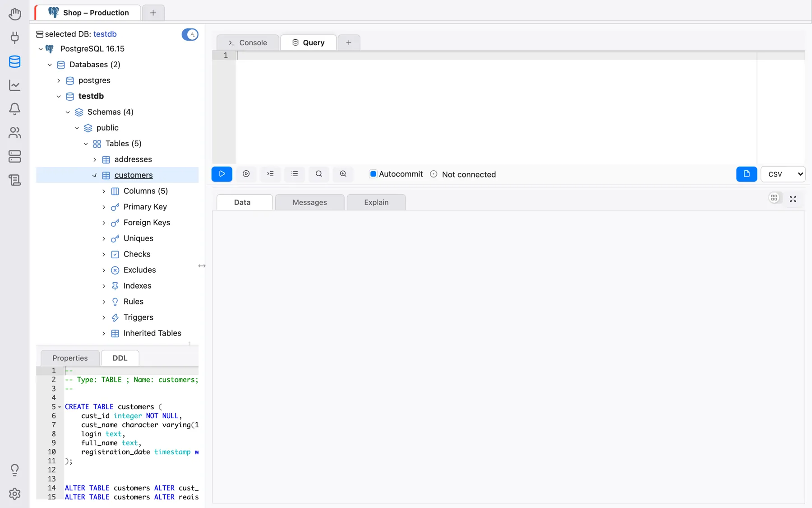Image resolution: width=812 pixels, height=508 pixels.
Task: Open the Explain tab
Action: coord(376,202)
